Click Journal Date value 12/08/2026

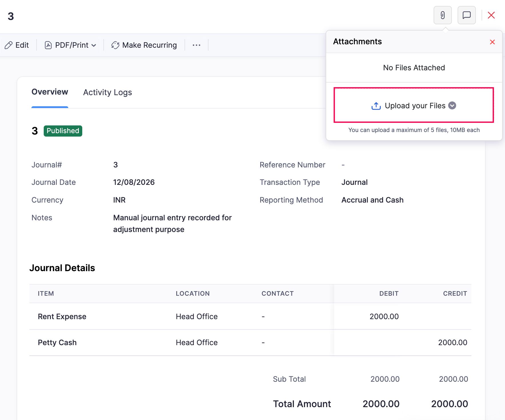click(134, 182)
